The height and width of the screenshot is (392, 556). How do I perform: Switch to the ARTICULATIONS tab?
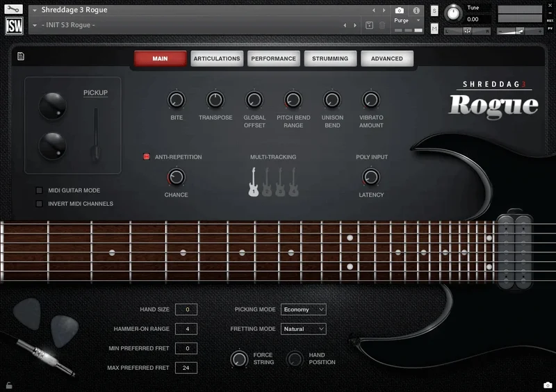point(217,58)
